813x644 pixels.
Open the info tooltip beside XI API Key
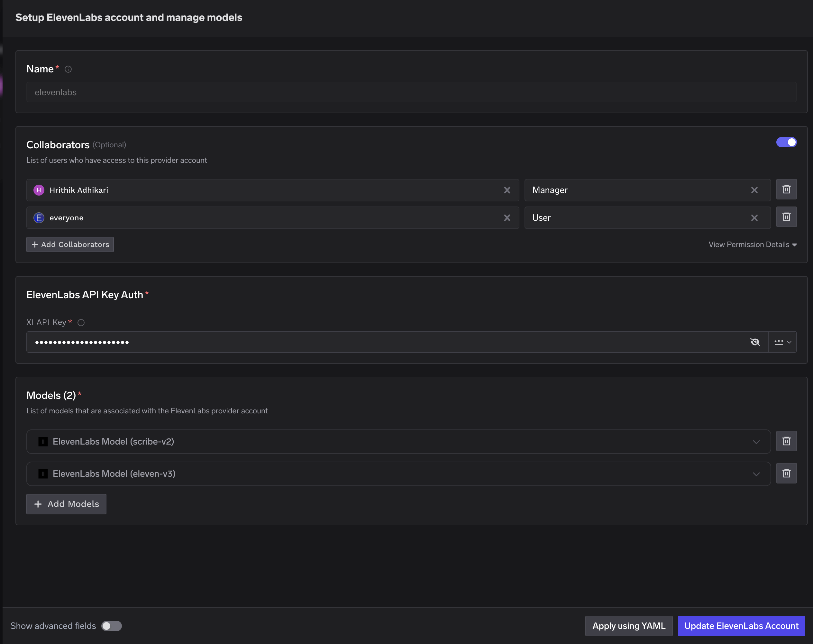pos(81,322)
